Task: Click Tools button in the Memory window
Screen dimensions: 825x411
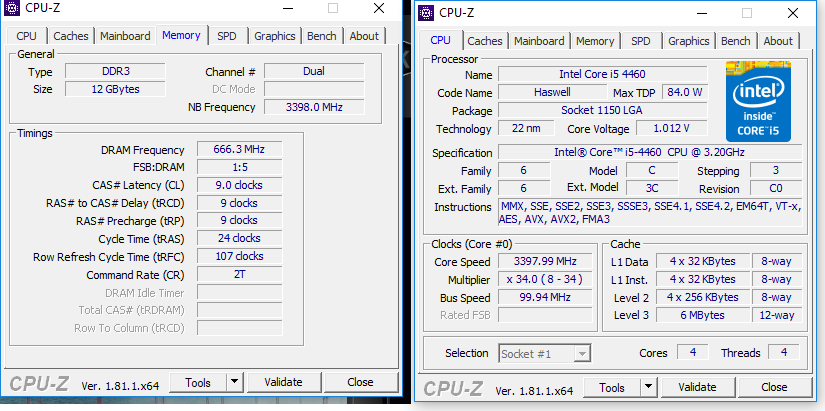Action: tap(198, 383)
